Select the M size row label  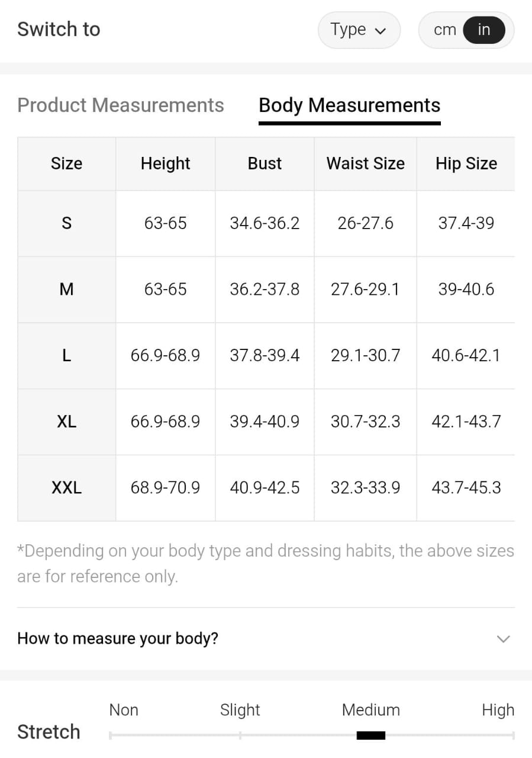pyautogui.click(x=66, y=289)
